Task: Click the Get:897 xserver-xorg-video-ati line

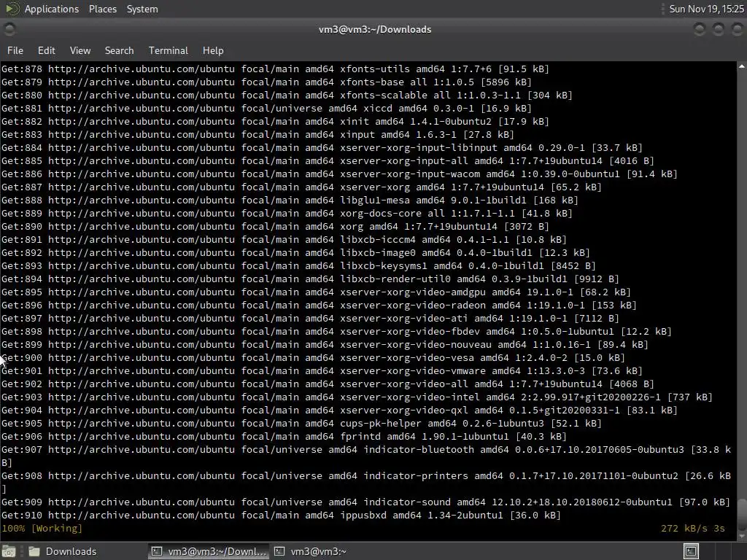Action: pyautogui.click(x=310, y=318)
